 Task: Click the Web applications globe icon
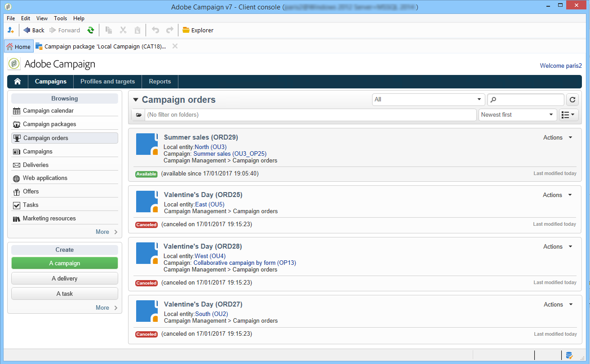[x=17, y=178]
